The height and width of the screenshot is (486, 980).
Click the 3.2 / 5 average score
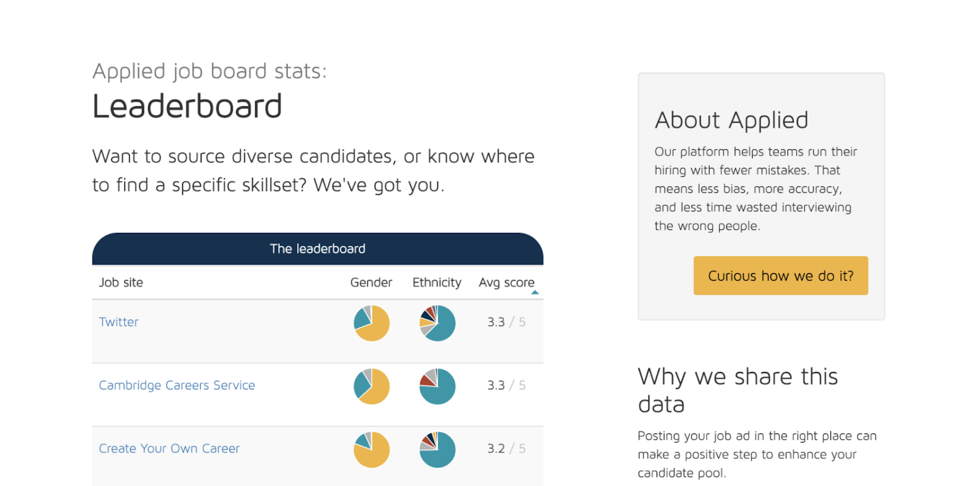point(506,449)
